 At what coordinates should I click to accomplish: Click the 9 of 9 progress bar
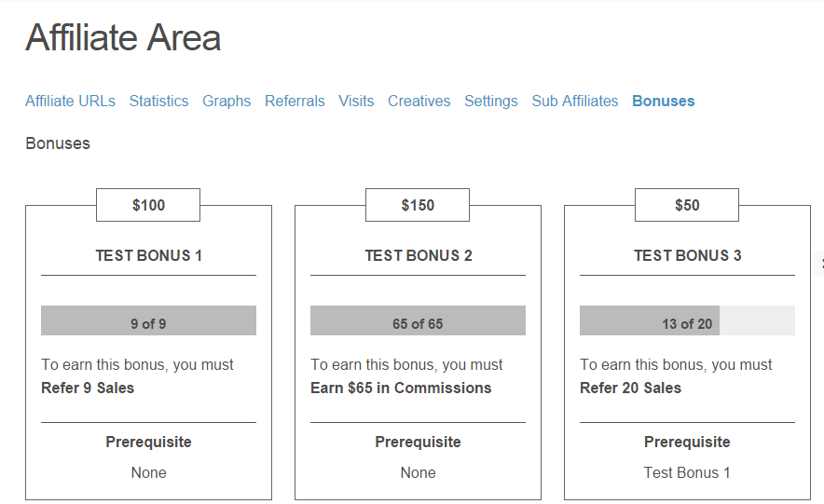click(148, 321)
